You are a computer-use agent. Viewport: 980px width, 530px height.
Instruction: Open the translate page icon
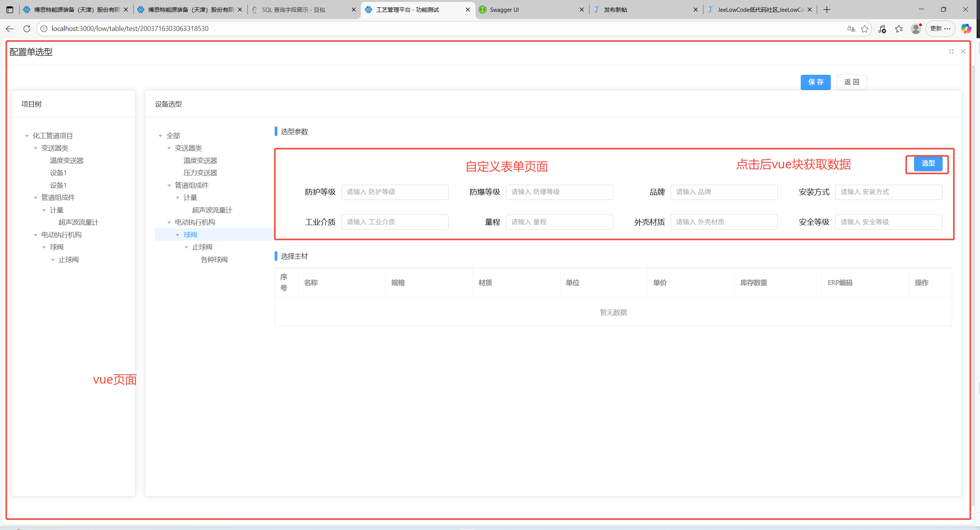point(851,29)
